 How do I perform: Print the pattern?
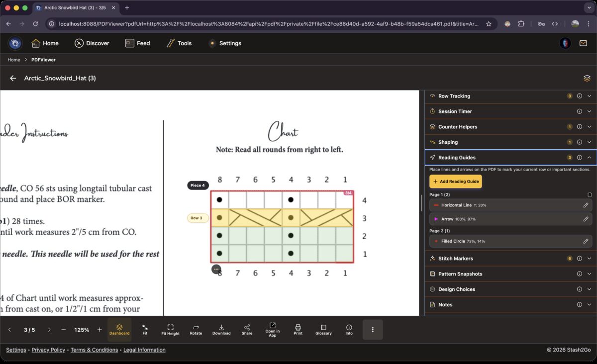point(298,329)
